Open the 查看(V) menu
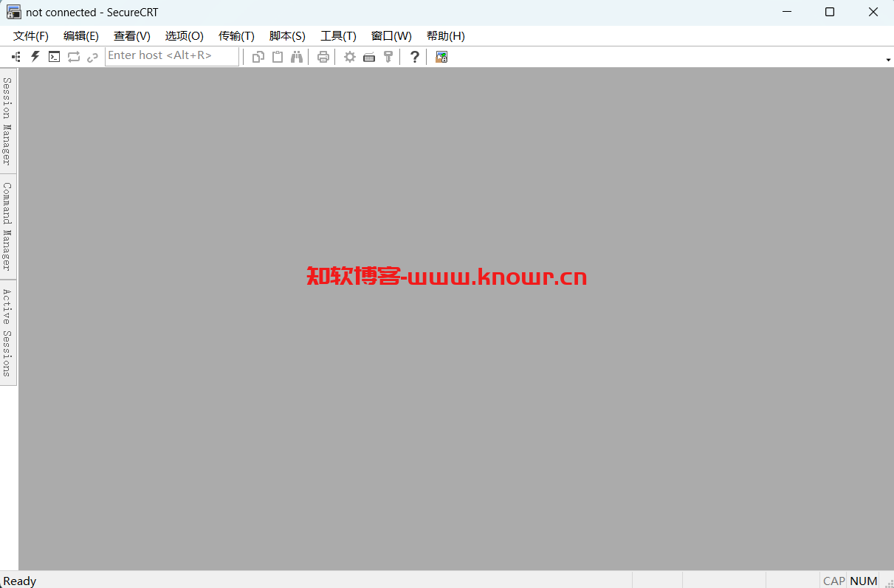Screen dimensions: 894x588 point(132,35)
